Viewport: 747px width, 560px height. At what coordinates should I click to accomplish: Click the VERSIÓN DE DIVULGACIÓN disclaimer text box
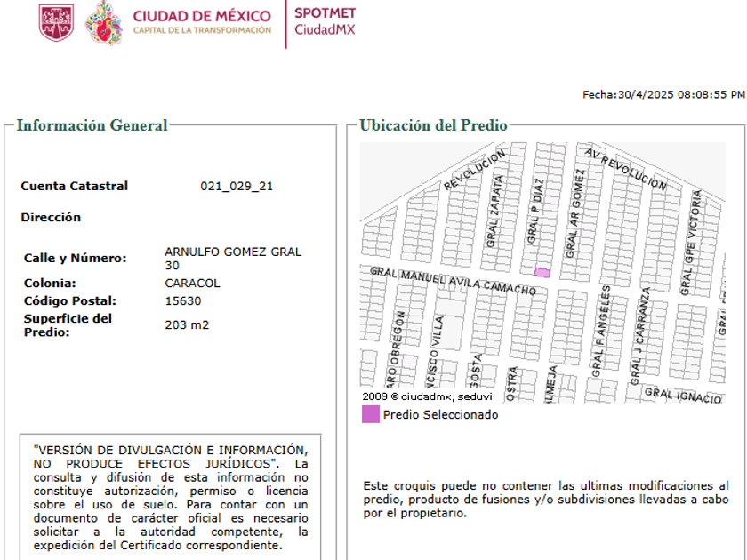(171, 497)
